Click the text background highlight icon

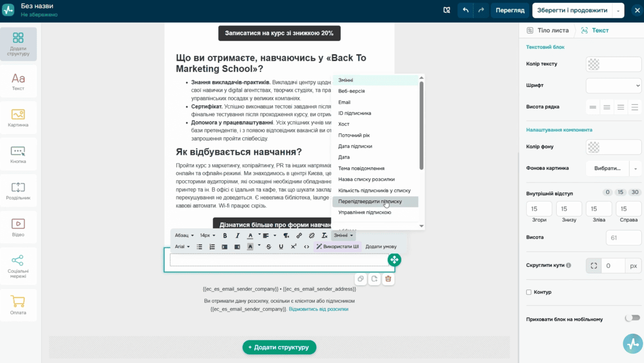(250, 247)
